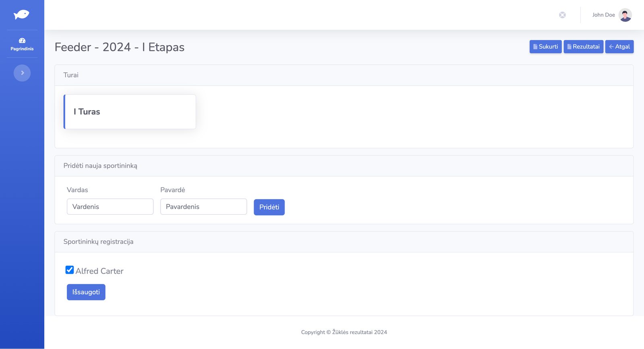Focus the Vardas input field
Image resolution: width=644 pixels, height=349 pixels.
(x=110, y=207)
